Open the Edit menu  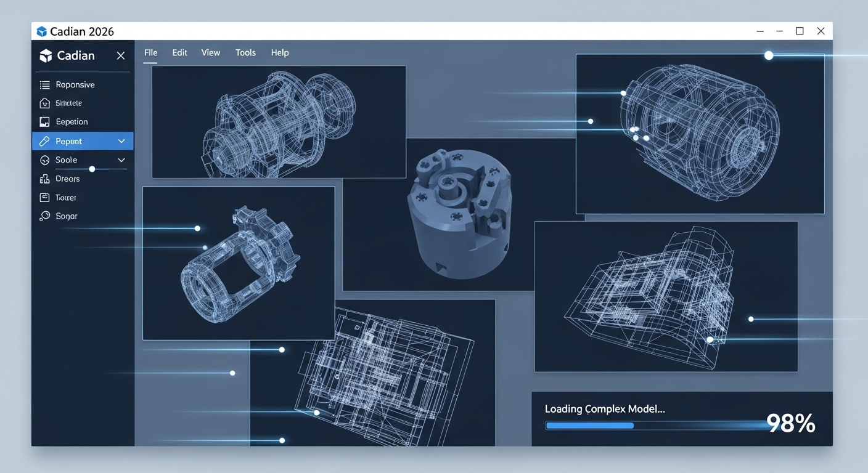pyautogui.click(x=180, y=53)
